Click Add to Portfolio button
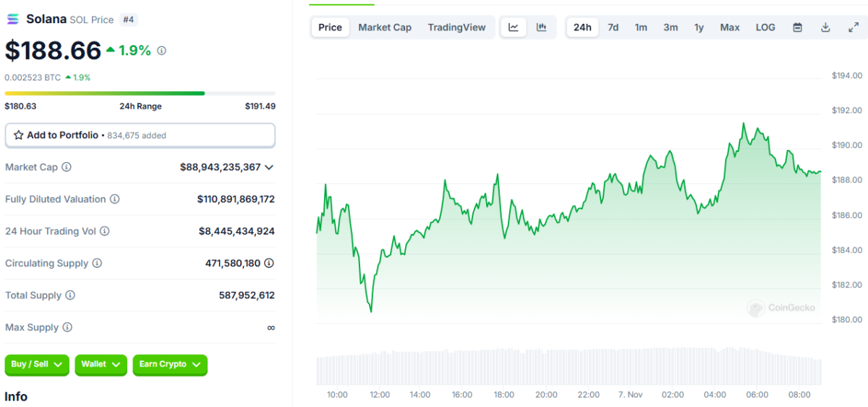The height and width of the screenshot is (407, 868). (x=140, y=135)
